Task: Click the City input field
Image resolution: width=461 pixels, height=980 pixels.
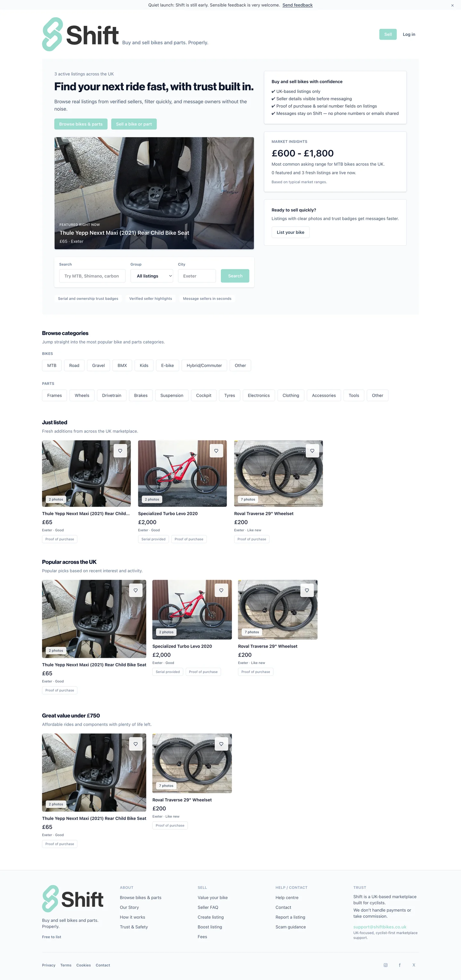Action: (x=197, y=276)
